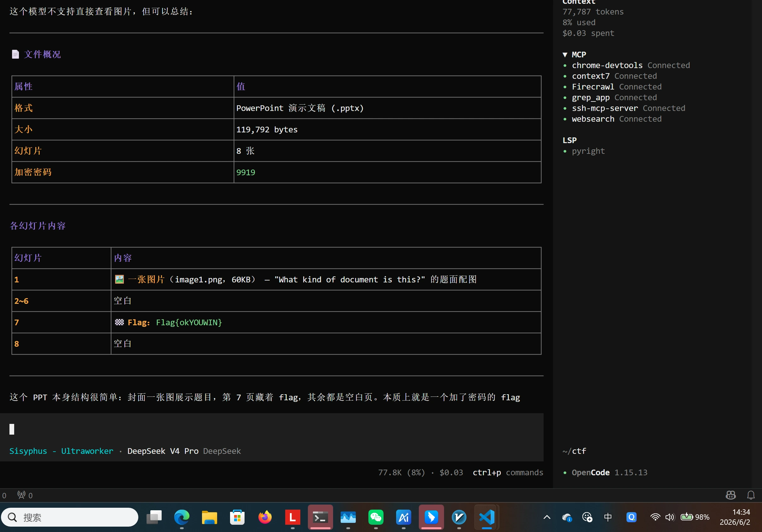The height and width of the screenshot is (532, 762).
Task: Click the picture emoji in slide 1 row
Action: [x=119, y=280]
